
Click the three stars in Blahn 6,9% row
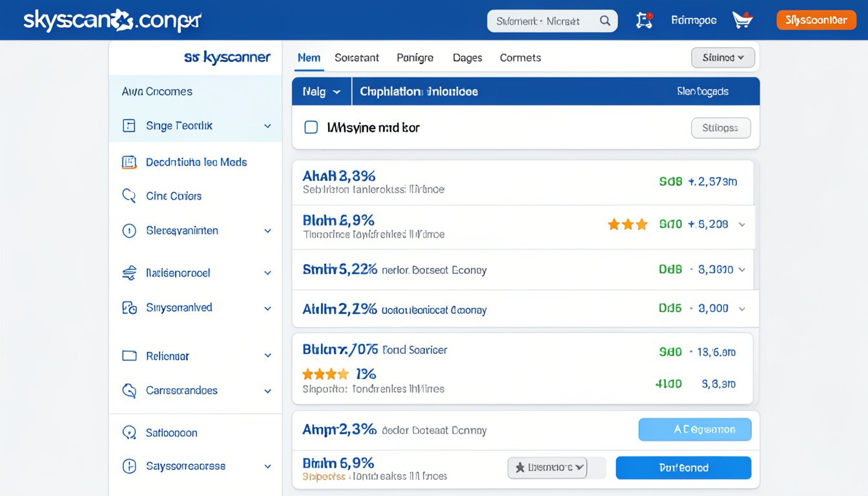[628, 224]
